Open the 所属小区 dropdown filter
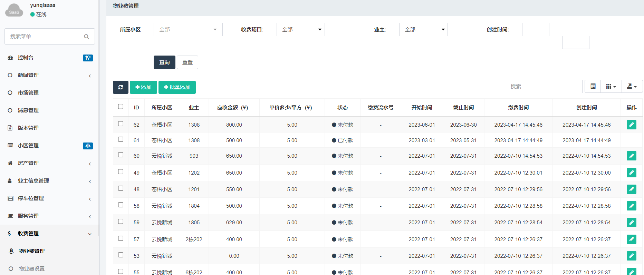Viewport: 644px width, 275px height. coord(188,29)
